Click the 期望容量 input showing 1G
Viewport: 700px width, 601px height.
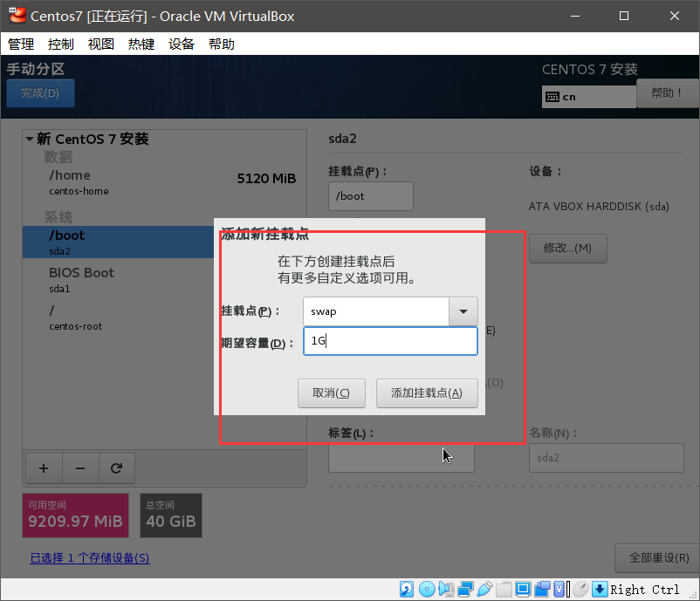click(390, 341)
